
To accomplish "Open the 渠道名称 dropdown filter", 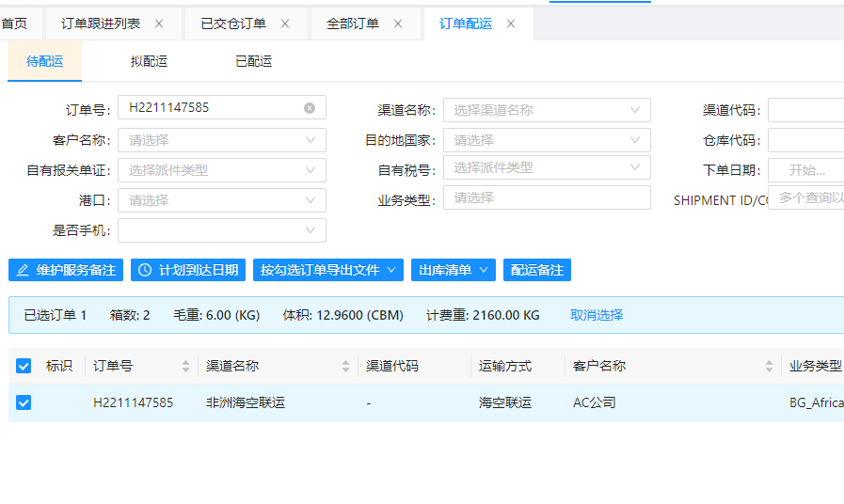I will [x=546, y=110].
